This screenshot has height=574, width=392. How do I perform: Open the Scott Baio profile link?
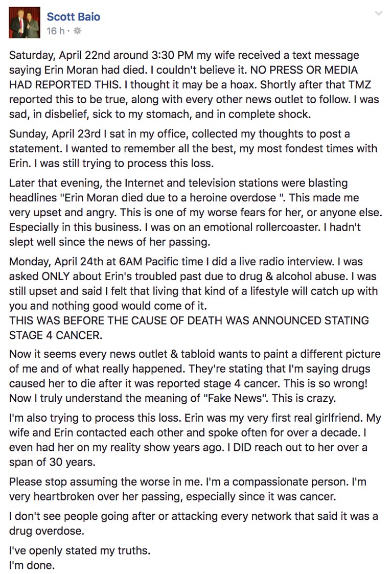[x=73, y=17]
